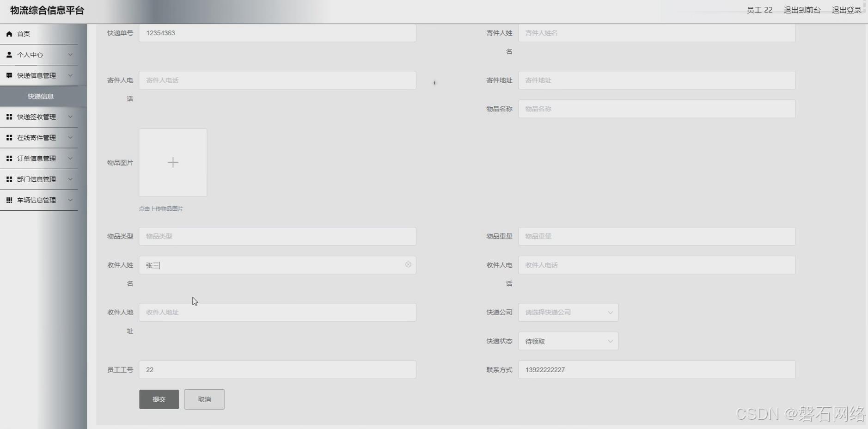This screenshot has height=429, width=868.
Task: Click the plus icon to upload 物品图片
Action: pyautogui.click(x=172, y=162)
